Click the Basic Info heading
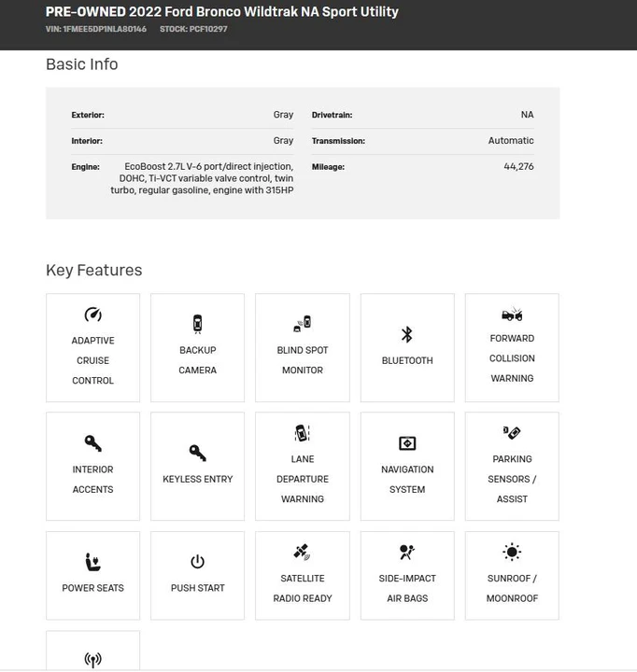Image resolution: width=637 pixels, height=672 pixels. pos(82,64)
